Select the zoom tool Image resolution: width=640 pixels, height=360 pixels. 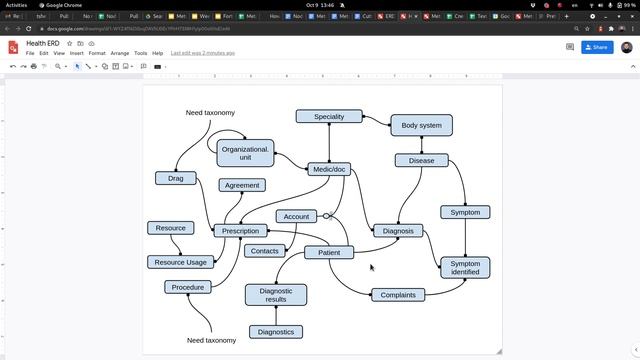58,66
